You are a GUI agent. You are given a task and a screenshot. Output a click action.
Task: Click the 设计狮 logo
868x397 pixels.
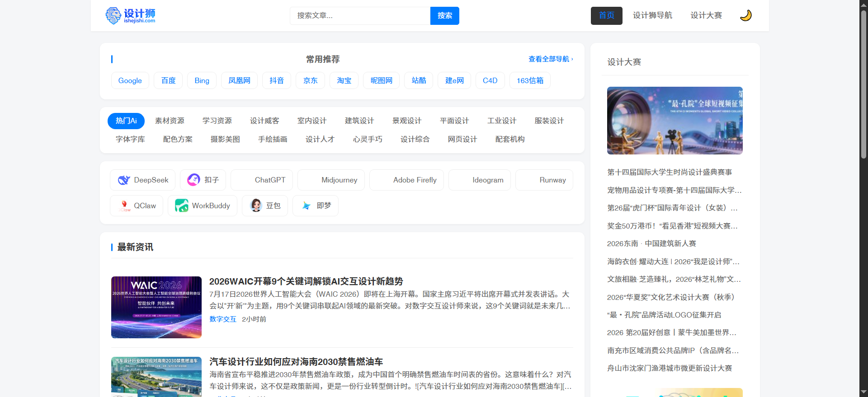(130, 15)
